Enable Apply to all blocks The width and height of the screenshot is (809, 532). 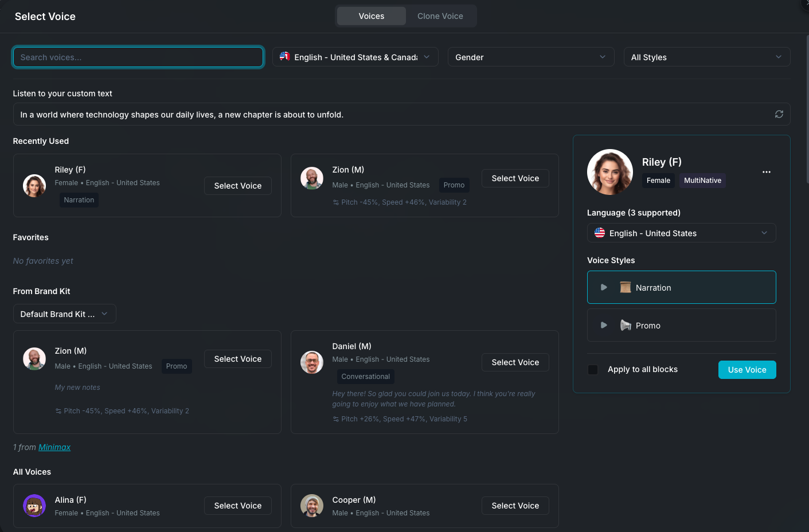(592, 370)
